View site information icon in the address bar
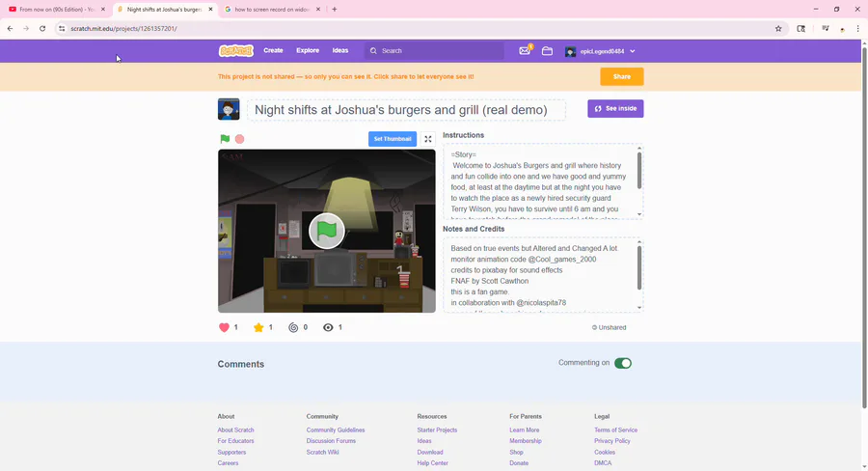This screenshot has width=868, height=471. point(62,28)
